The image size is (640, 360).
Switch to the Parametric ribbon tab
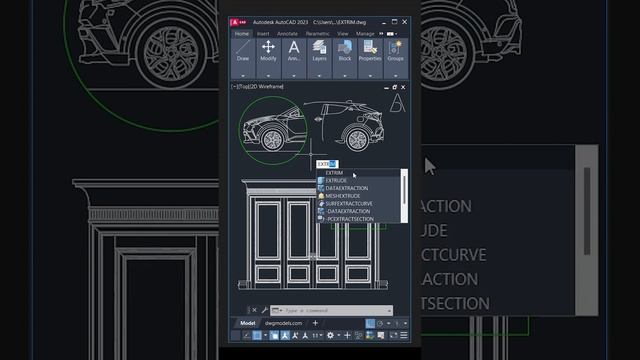click(x=317, y=33)
